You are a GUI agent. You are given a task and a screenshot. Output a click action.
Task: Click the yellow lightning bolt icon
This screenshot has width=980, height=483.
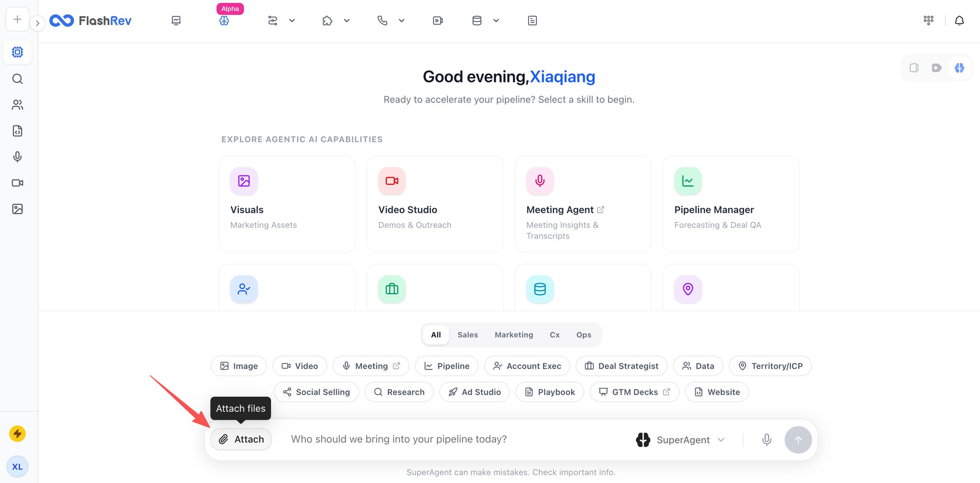tap(18, 433)
